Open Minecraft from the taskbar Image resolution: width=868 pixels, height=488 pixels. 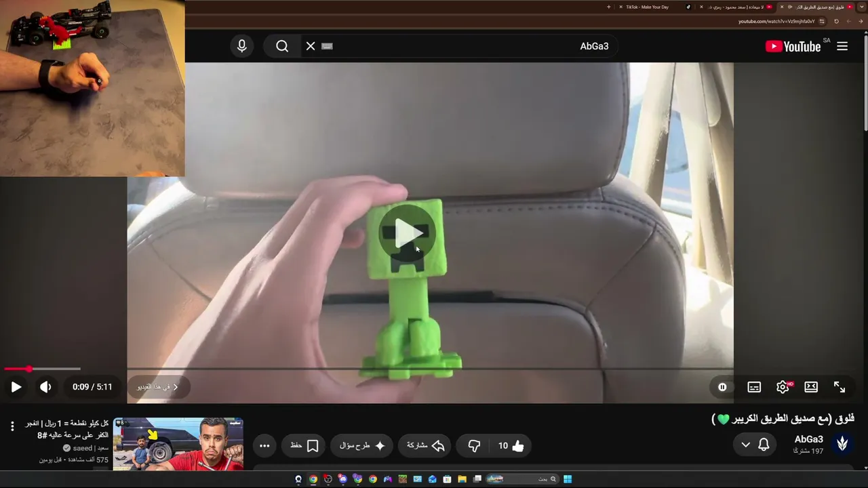(x=403, y=479)
